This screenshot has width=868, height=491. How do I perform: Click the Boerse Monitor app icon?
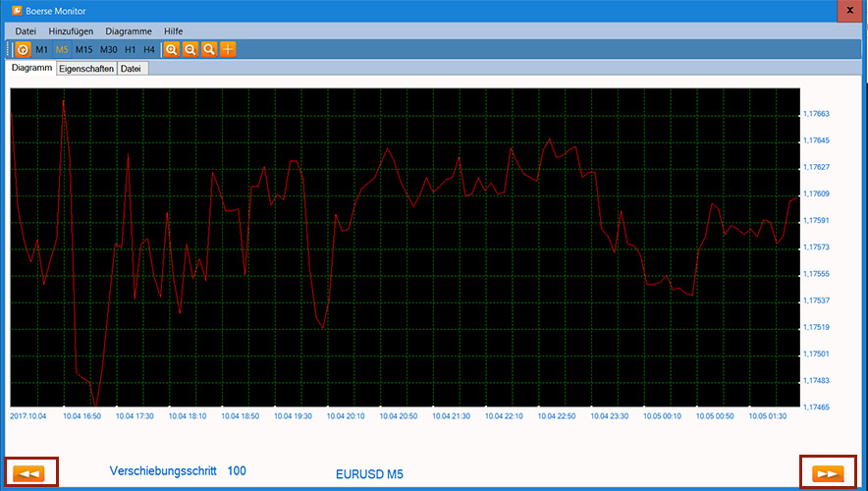point(16,11)
